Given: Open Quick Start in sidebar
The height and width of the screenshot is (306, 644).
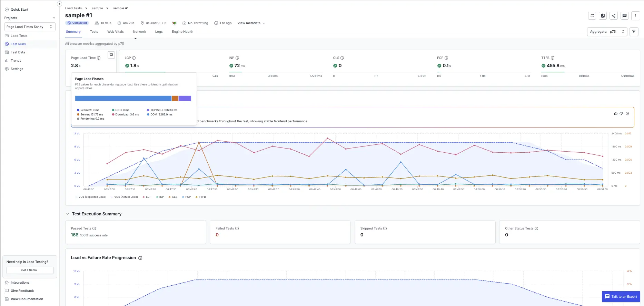Looking at the screenshot, I should (19, 10).
